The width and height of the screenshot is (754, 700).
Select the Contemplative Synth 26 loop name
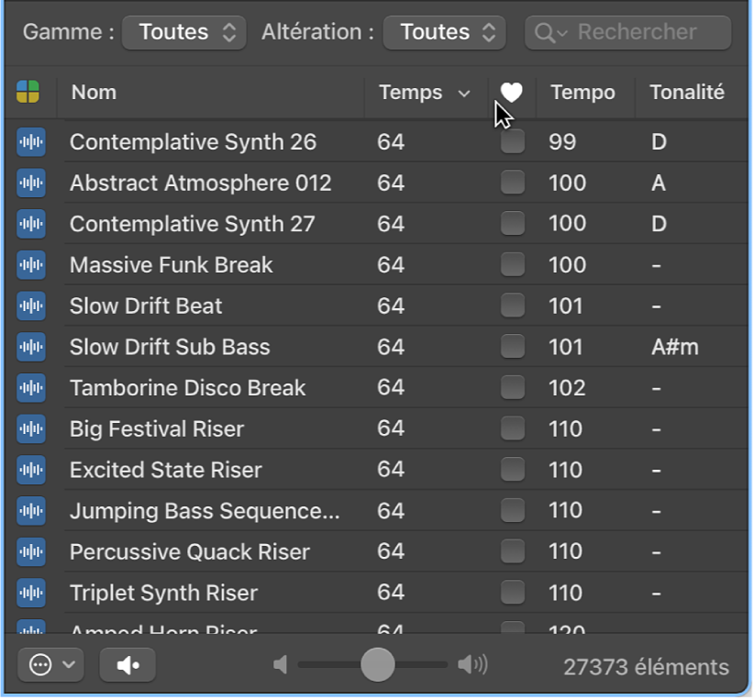click(193, 142)
